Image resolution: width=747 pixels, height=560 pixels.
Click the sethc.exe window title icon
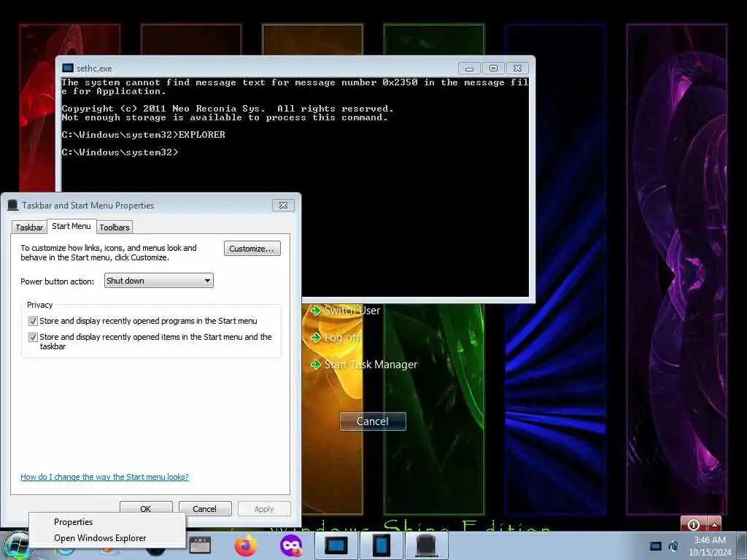(68, 68)
